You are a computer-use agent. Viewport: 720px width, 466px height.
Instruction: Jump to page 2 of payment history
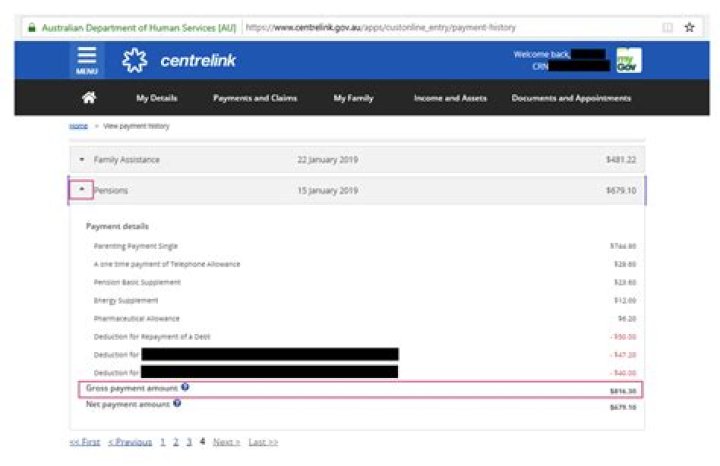click(176, 441)
